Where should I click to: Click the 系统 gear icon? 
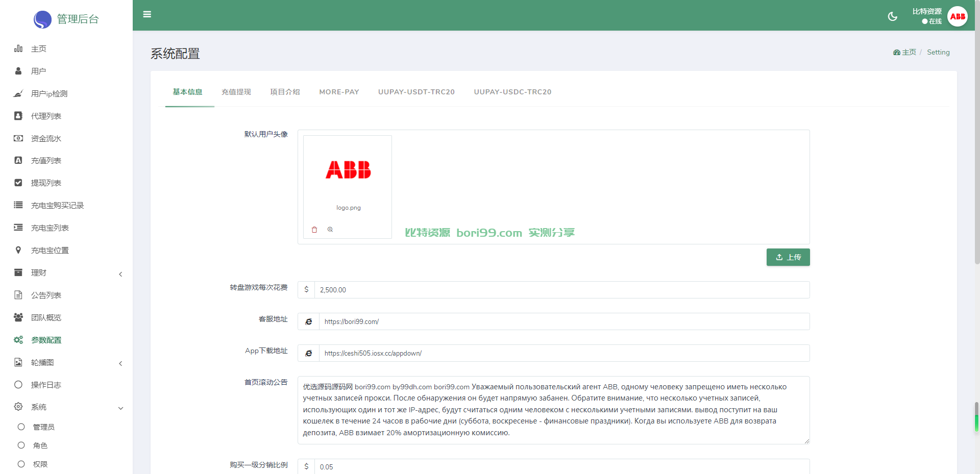click(x=18, y=407)
